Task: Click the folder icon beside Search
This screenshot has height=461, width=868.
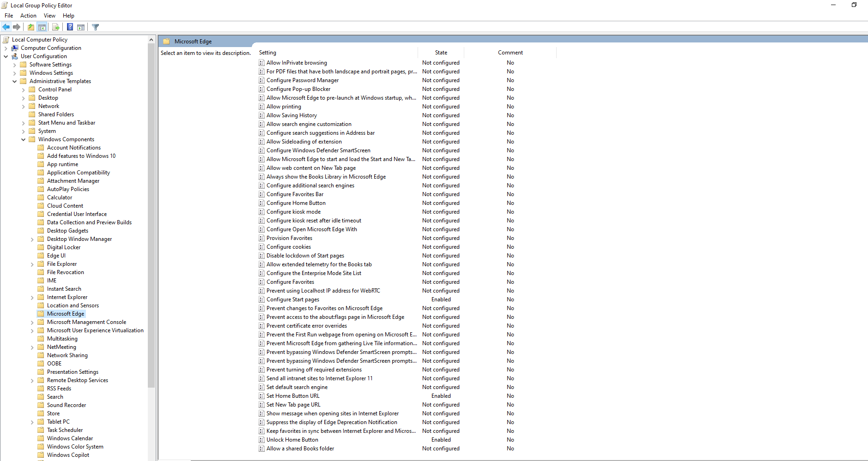Action: (x=41, y=397)
